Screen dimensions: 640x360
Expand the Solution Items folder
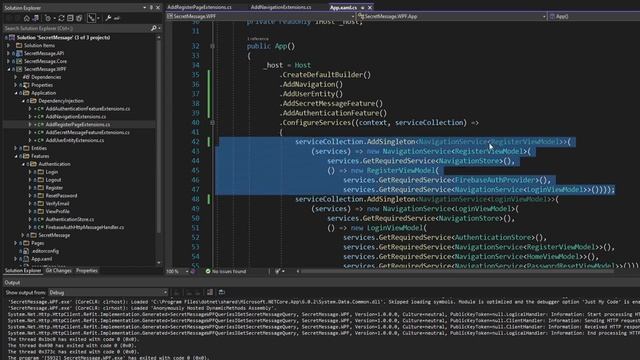coord(9,45)
